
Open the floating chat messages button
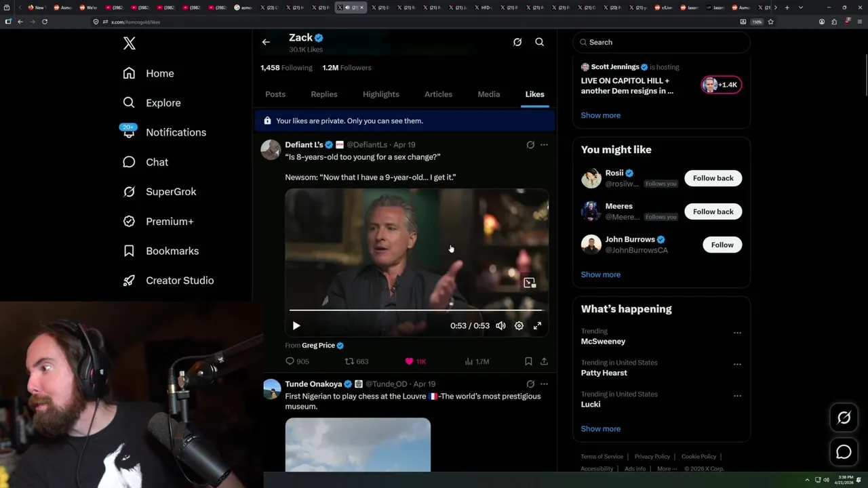844,452
